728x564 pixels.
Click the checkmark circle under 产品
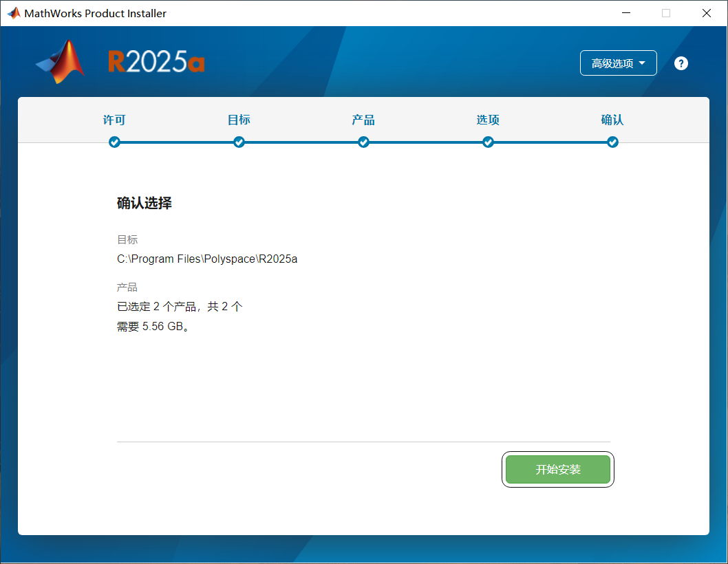point(363,142)
